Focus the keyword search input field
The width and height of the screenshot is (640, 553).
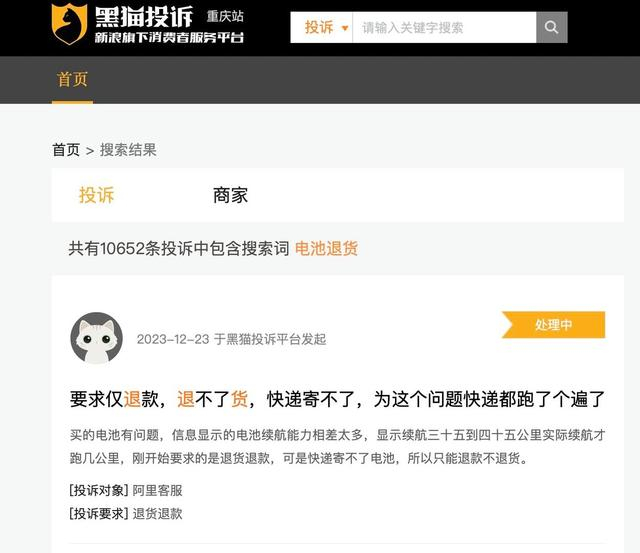pyautogui.click(x=444, y=27)
